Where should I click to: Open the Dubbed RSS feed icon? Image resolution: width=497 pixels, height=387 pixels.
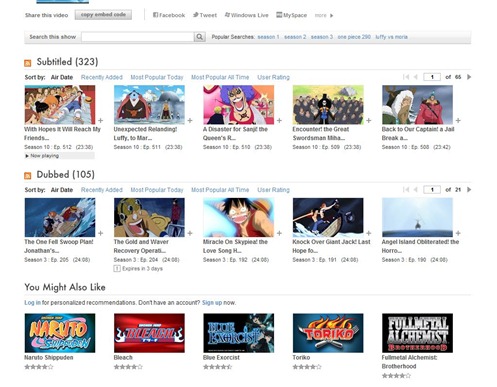(x=28, y=176)
